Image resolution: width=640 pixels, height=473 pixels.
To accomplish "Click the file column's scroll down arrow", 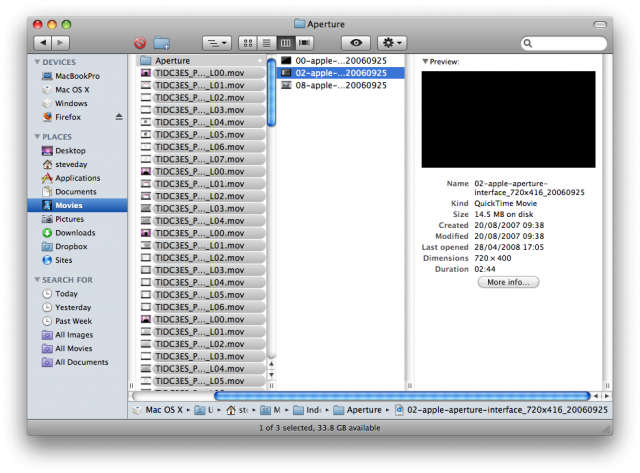I will point(271,375).
